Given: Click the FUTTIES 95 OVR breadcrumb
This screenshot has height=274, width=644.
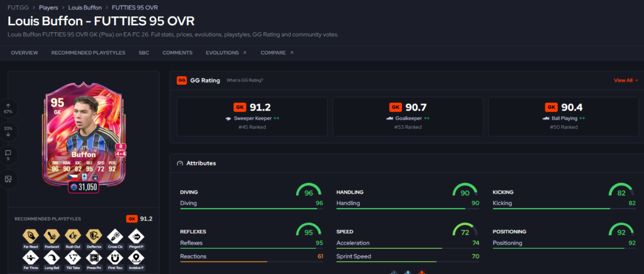Looking at the screenshot, I should pyautogui.click(x=135, y=8).
